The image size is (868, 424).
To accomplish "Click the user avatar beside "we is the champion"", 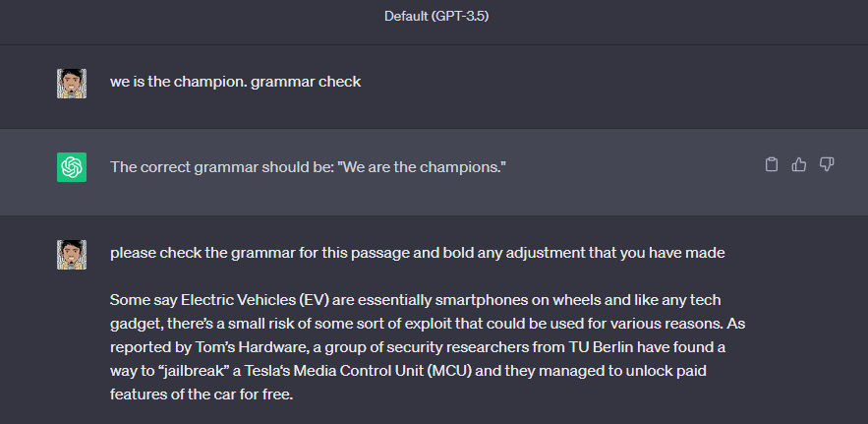I will click(72, 84).
